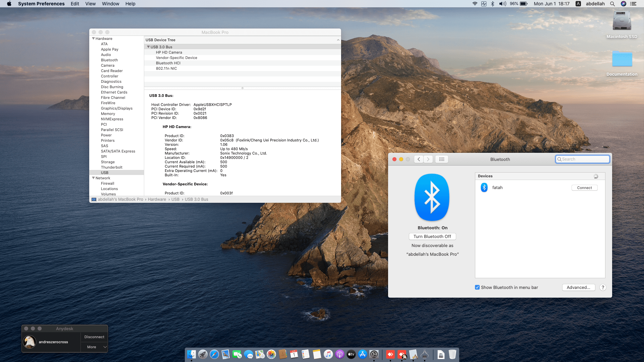Open System Preferences gear in Dock
Image resolution: width=644 pixels, height=362 pixels.
coord(374,354)
